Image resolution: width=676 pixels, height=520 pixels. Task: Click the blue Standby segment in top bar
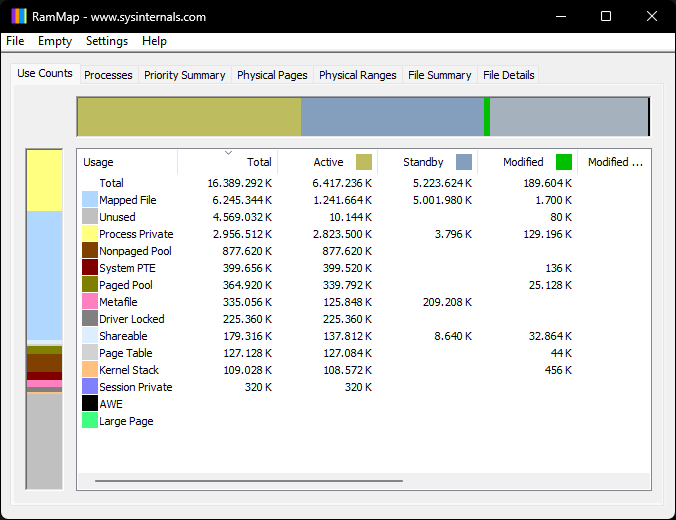pyautogui.click(x=392, y=117)
